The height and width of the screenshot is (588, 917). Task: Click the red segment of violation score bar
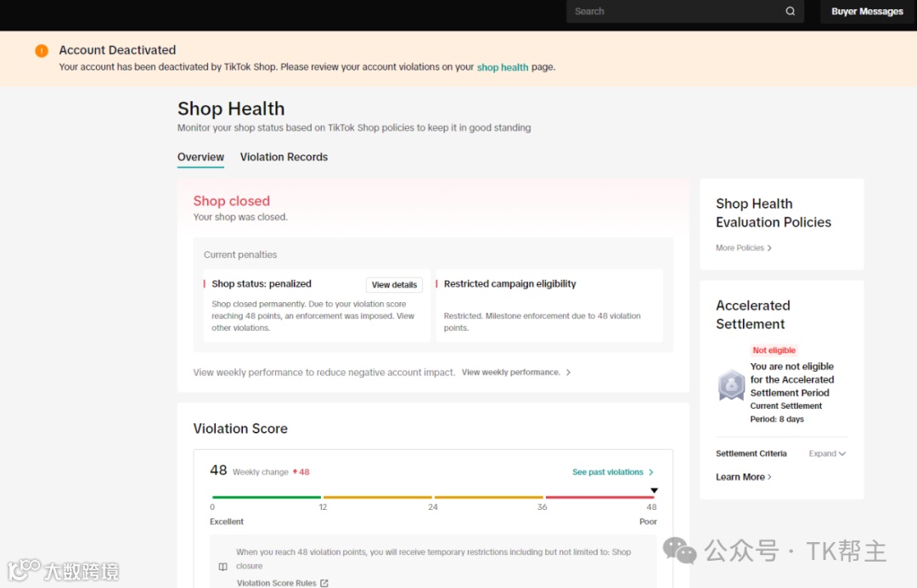coord(600,497)
